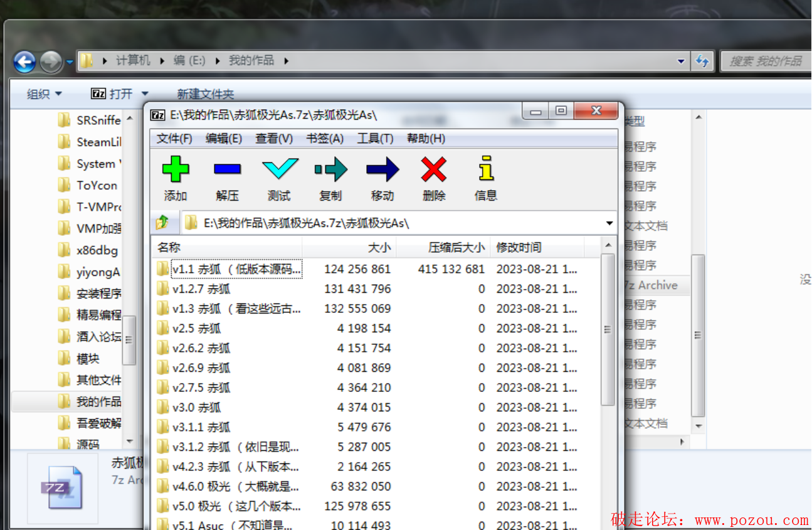Open the 组织 dropdown in Explorer toolbar

click(45, 94)
